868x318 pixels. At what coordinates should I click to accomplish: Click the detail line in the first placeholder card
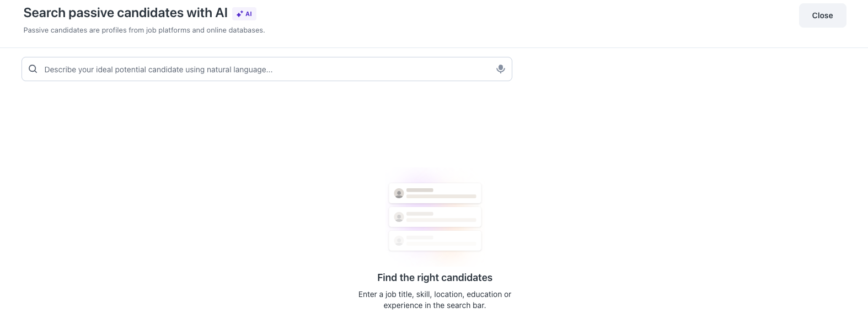(x=441, y=197)
